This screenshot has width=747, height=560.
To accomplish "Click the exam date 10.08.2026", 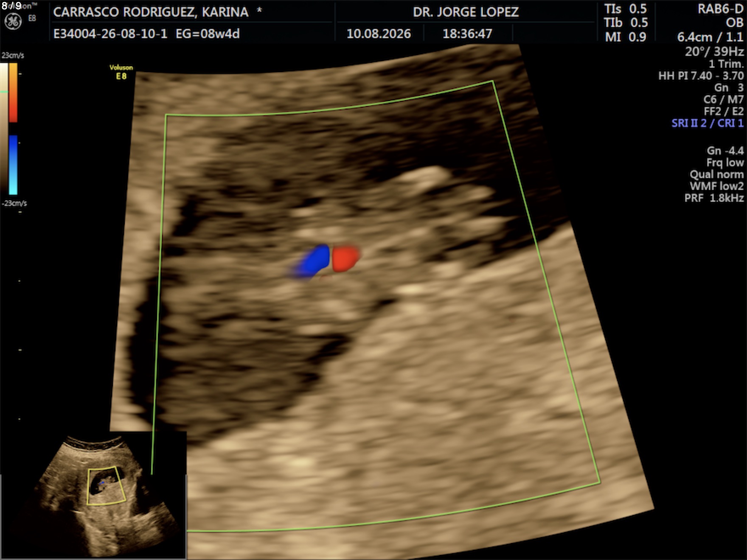I will pos(379,34).
